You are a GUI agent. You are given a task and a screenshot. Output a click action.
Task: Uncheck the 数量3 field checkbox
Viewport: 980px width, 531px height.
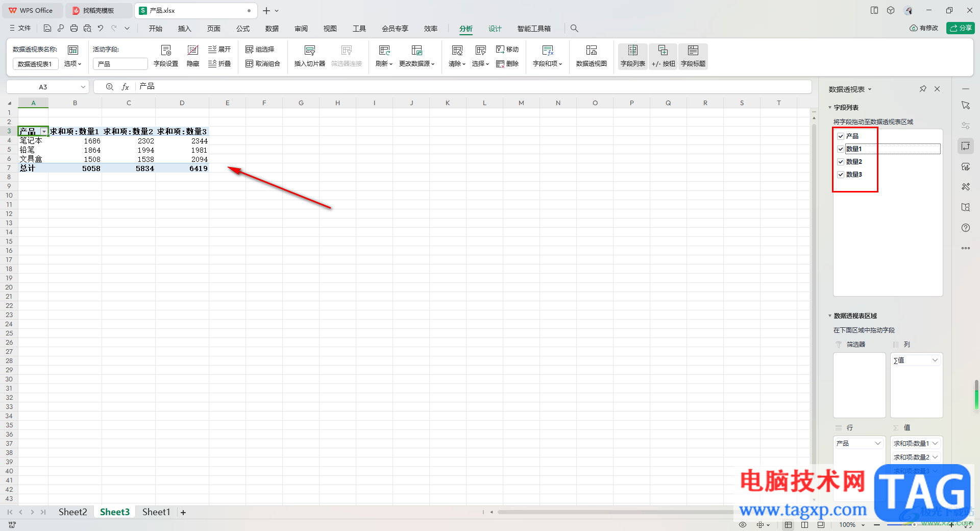841,175
